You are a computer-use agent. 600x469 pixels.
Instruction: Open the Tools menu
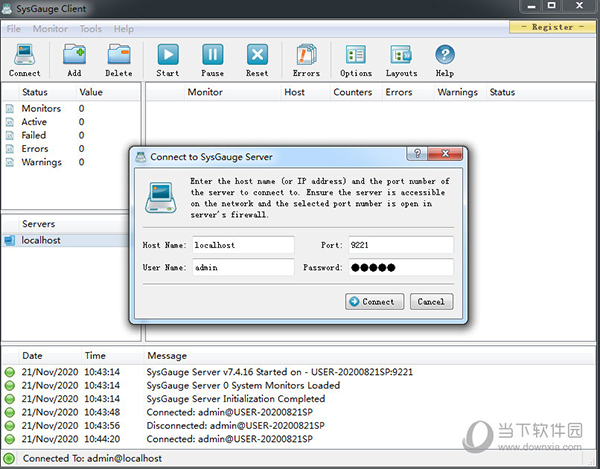pyautogui.click(x=91, y=29)
